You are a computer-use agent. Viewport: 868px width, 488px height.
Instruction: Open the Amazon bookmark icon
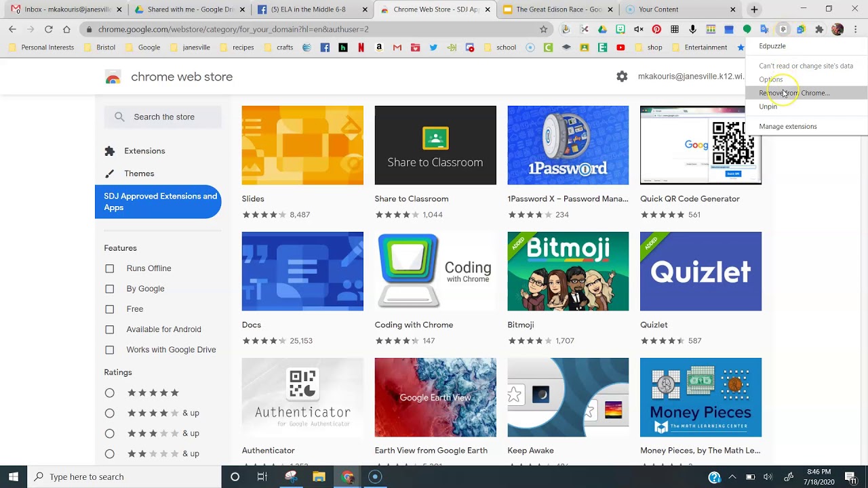pyautogui.click(x=379, y=47)
